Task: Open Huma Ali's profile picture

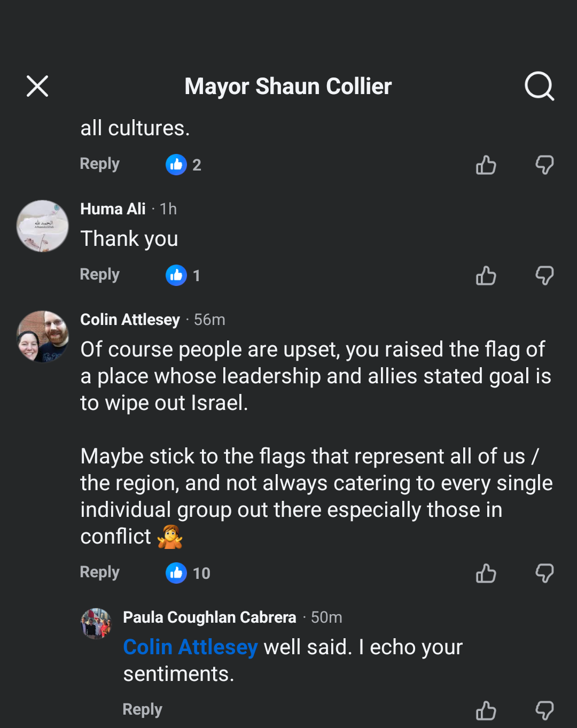Action: click(x=43, y=226)
